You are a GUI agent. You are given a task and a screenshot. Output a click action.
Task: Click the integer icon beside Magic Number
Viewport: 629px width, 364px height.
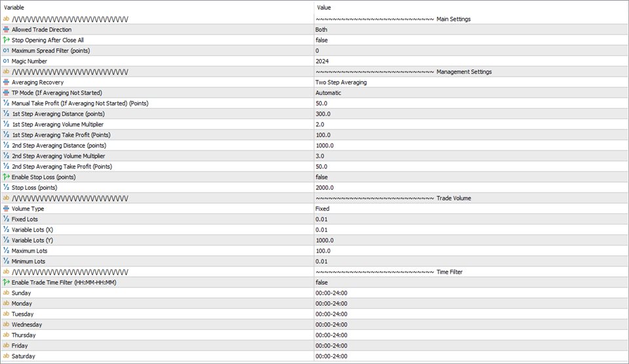(x=6, y=61)
